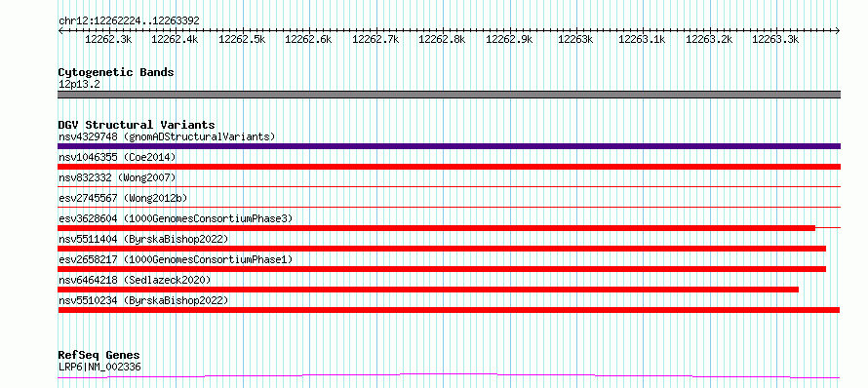
Task: Click the right arrowhead of the ruler
Action: tap(838, 31)
